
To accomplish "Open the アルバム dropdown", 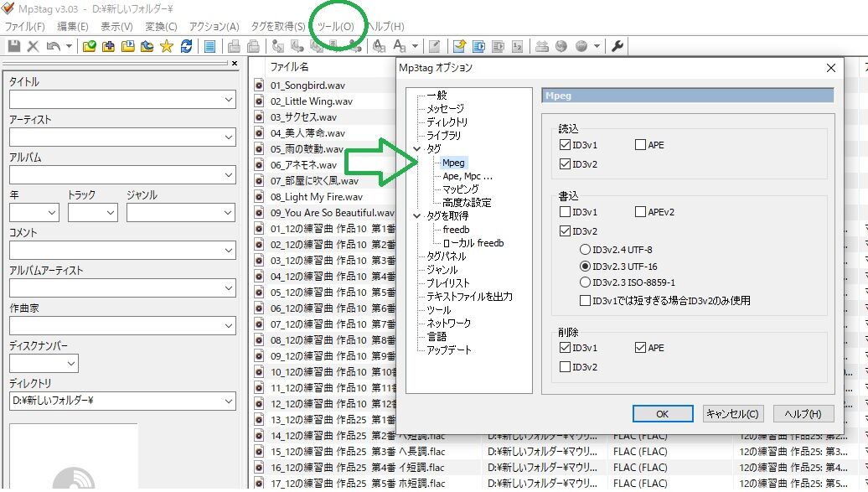I will coord(229,175).
